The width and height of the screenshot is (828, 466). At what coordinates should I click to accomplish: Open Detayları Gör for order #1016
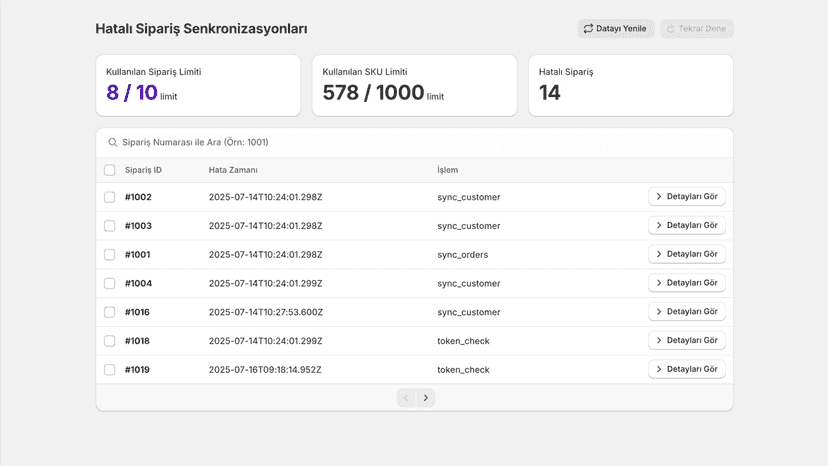click(686, 312)
